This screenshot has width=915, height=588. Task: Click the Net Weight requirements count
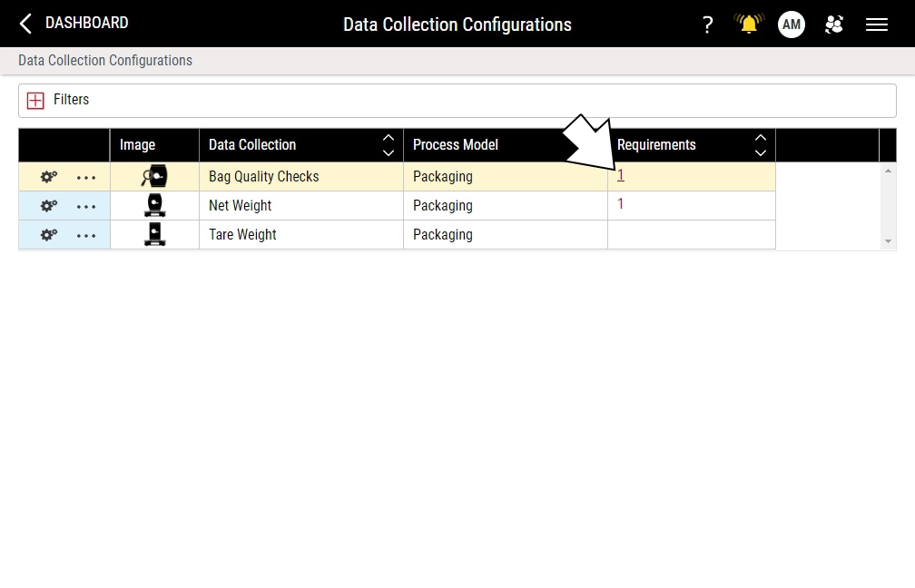(621, 204)
